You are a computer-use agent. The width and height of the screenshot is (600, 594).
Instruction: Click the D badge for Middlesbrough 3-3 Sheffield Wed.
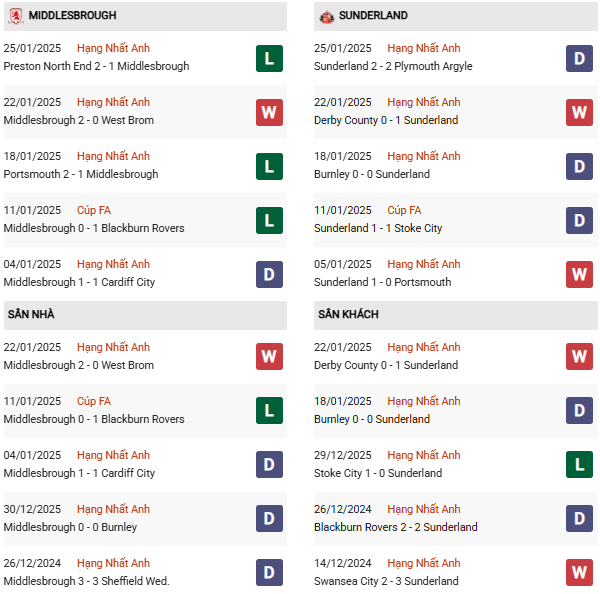[x=269, y=573]
